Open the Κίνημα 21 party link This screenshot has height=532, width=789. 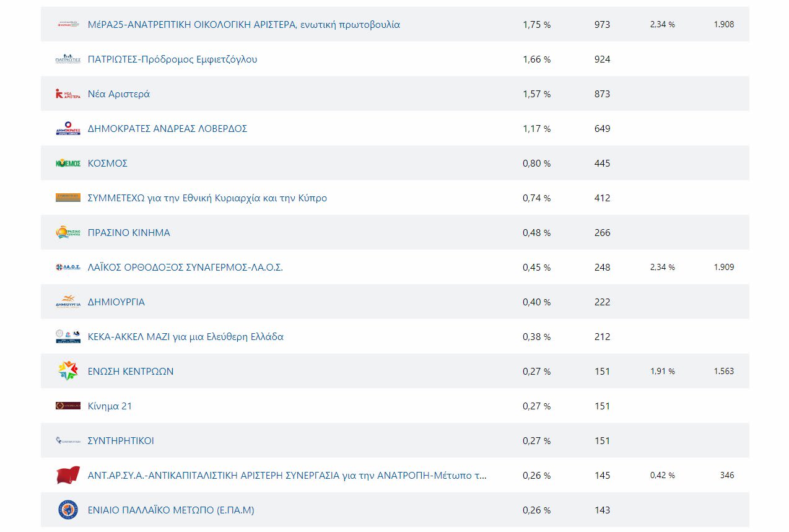tap(110, 406)
